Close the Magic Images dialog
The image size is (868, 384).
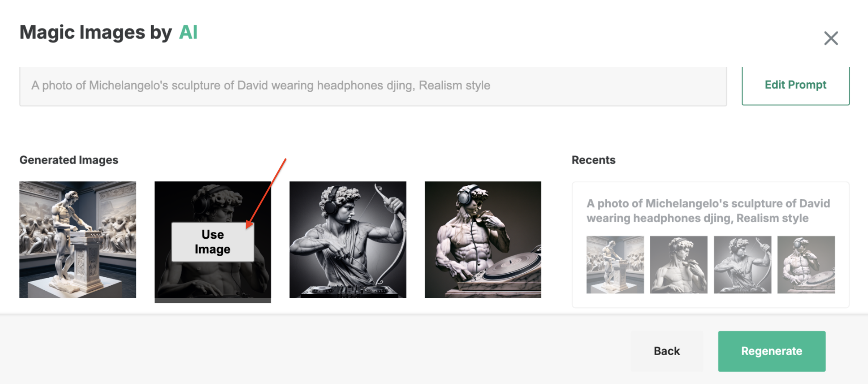point(831,38)
